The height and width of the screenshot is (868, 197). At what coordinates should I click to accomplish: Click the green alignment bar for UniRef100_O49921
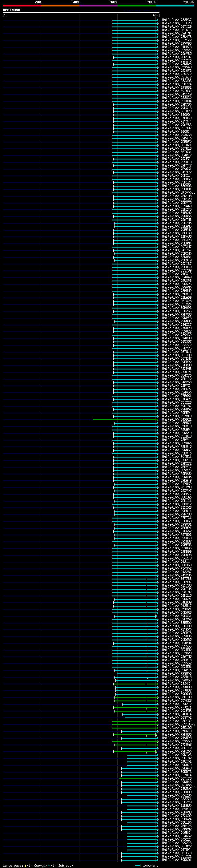(x=125, y=420)
